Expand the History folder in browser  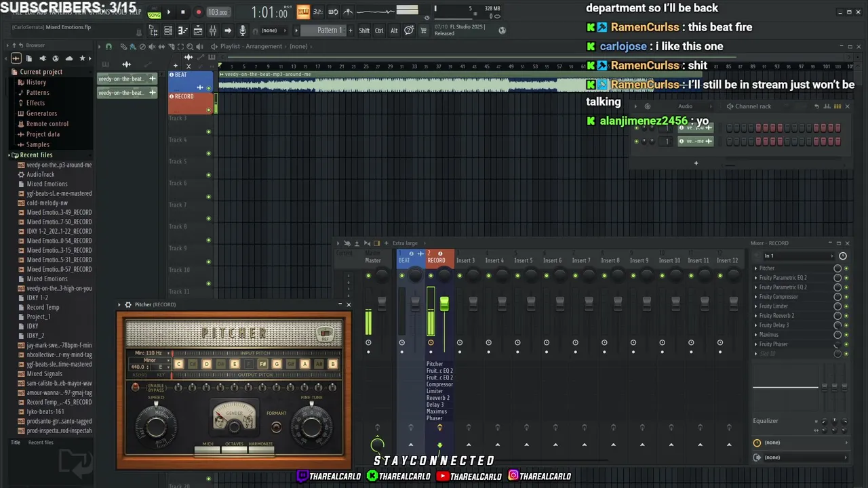tap(36, 82)
